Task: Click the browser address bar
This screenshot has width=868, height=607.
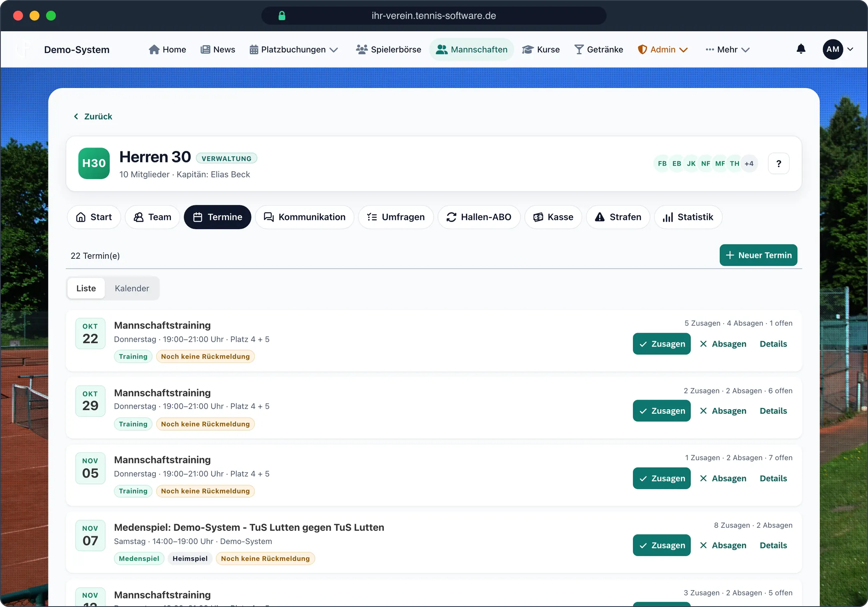Action: pos(434,16)
